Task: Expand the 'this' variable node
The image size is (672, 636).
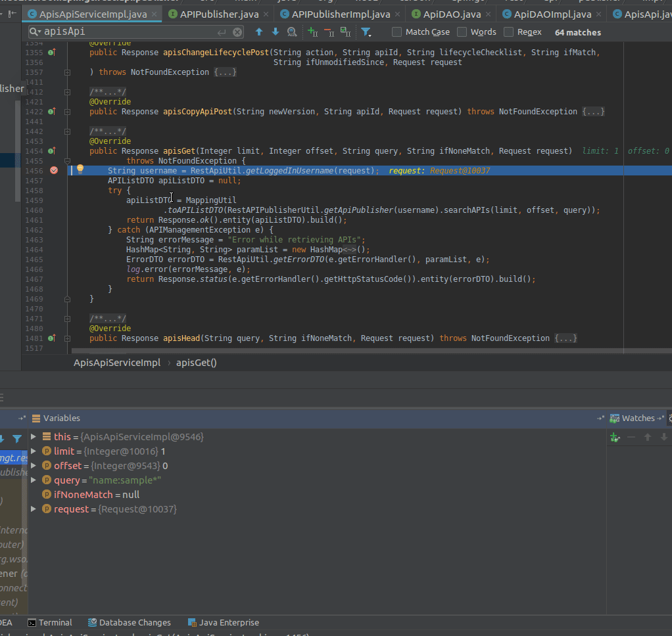Action: [34, 436]
